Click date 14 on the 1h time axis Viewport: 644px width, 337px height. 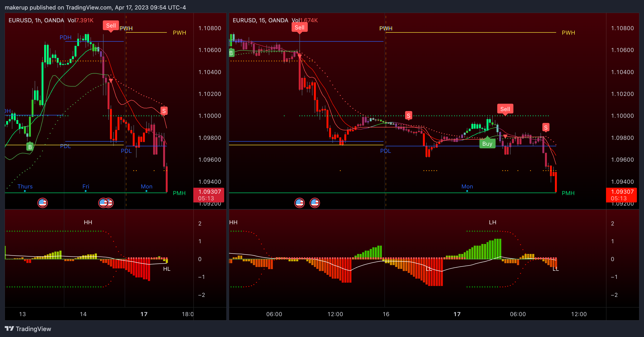coord(83,314)
